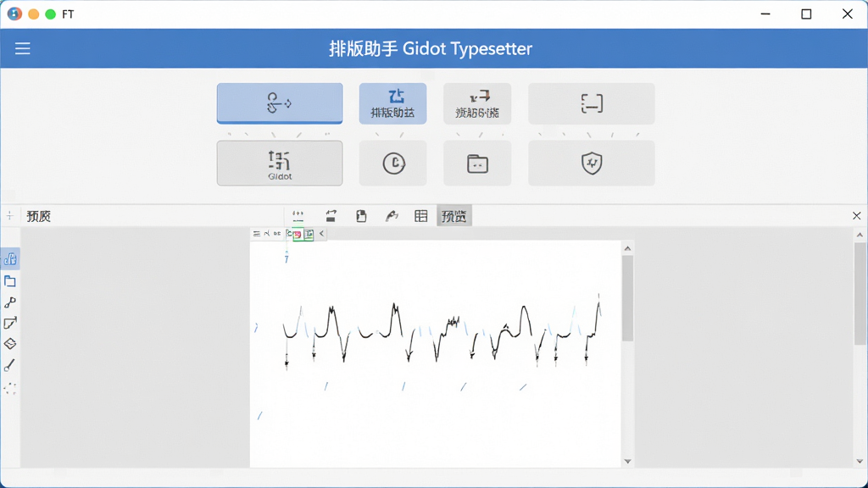Viewport: 868px width, 488px height.
Task: Click the three-lines icon in the mini toolbar
Action: [256, 234]
